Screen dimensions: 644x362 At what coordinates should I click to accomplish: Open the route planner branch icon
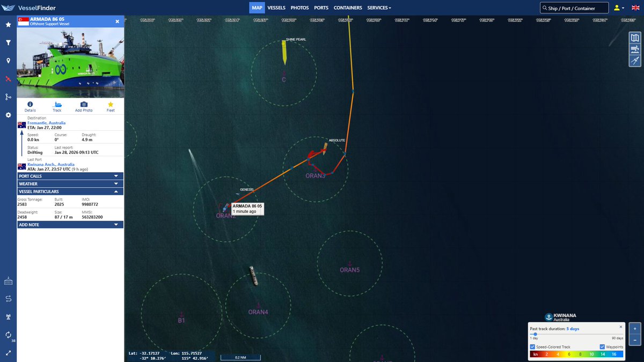(8, 97)
